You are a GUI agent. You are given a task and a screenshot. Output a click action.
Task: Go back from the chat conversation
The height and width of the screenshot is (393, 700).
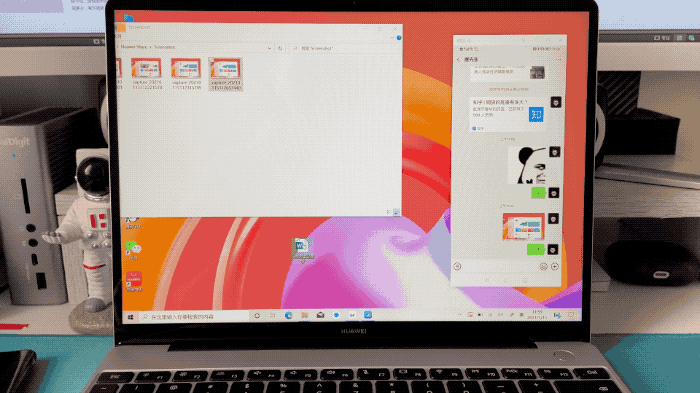(x=458, y=59)
